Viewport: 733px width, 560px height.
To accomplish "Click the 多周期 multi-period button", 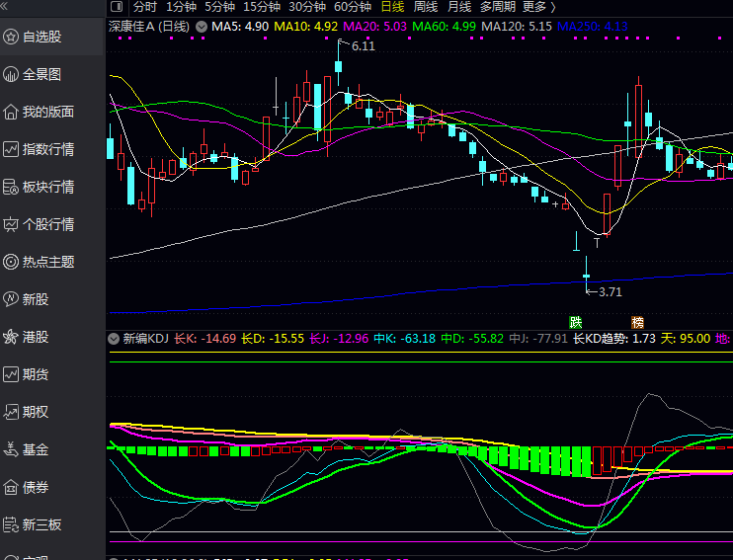I will (x=498, y=6).
